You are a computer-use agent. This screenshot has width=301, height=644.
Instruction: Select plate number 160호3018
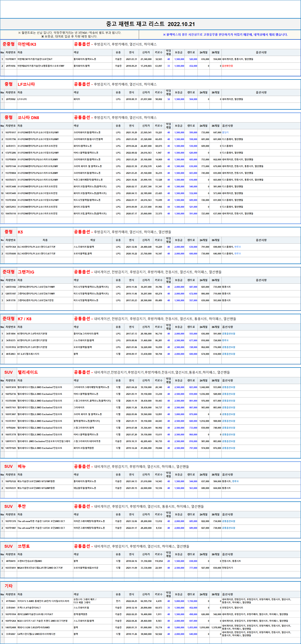tap(10, 387)
